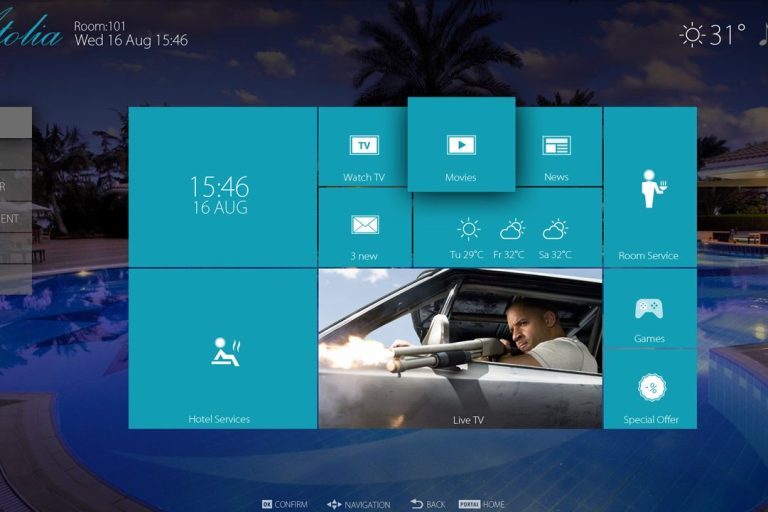Open the Hotel Services spa icon
The image size is (768, 512).
click(x=226, y=352)
